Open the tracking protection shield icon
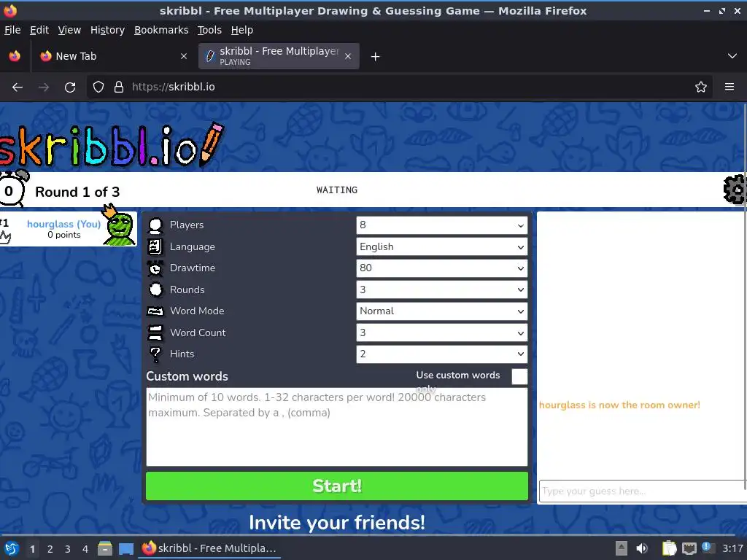Viewport: 747px width, 560px height. (98, 87)
